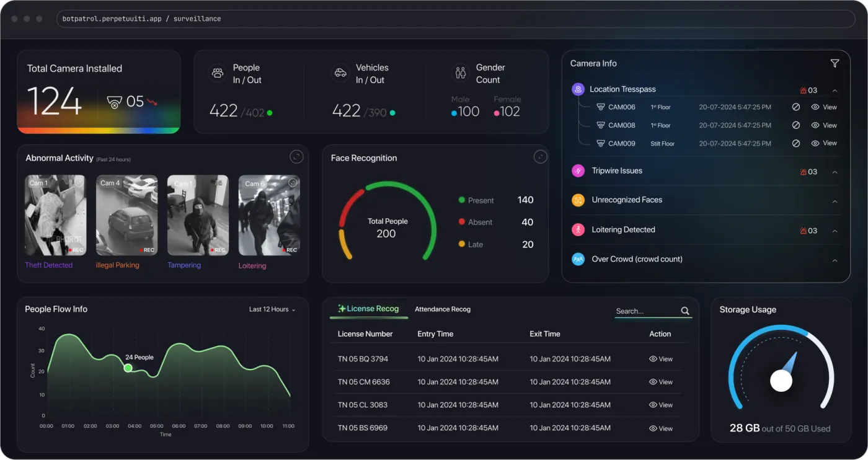The width and height of the screenshot is (868, 460).
Task: Click the downward trend arrow next to 05
Action: [152, 102]
